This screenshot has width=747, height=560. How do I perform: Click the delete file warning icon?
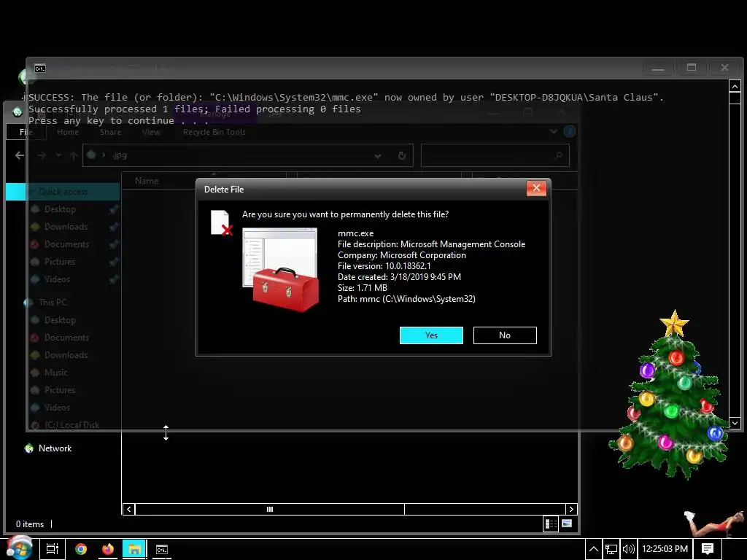click(222, 223)
